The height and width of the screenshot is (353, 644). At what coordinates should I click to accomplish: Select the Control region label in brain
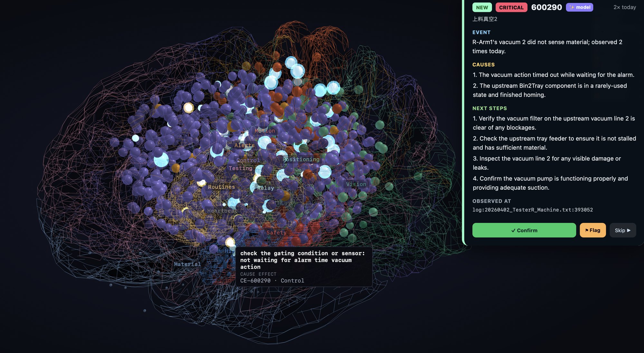(248, 160)
